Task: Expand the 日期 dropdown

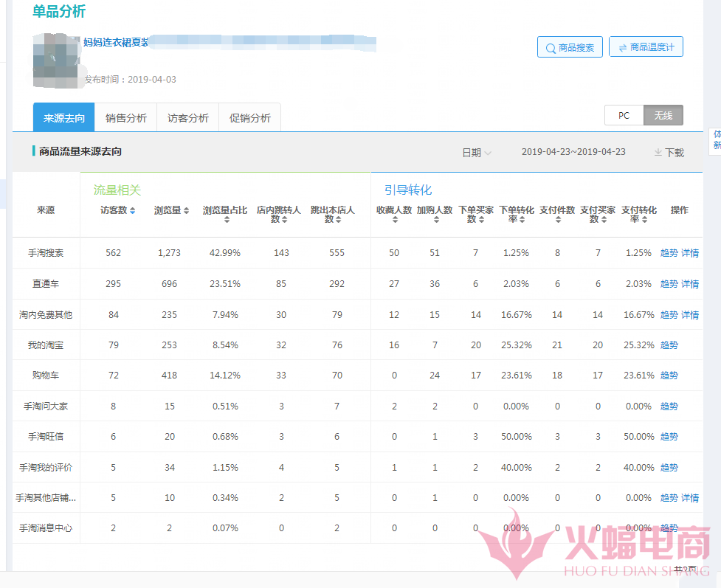Action: (x=477, y=153)
